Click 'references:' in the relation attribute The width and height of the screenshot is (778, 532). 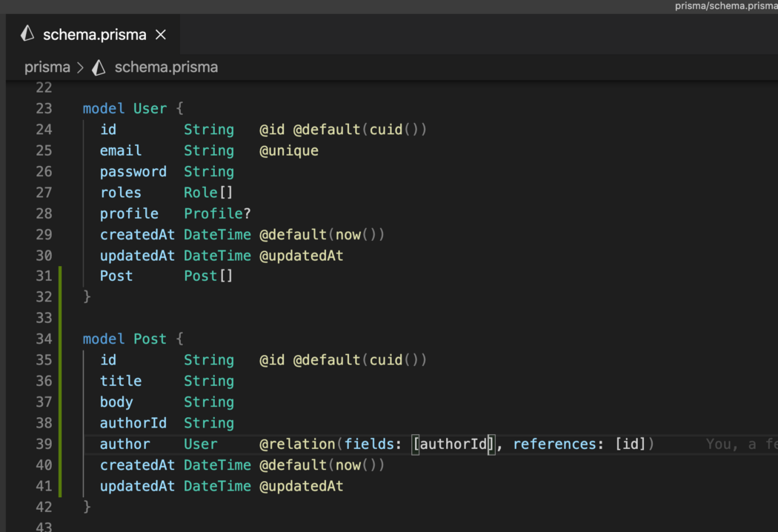tap(558, 444)
